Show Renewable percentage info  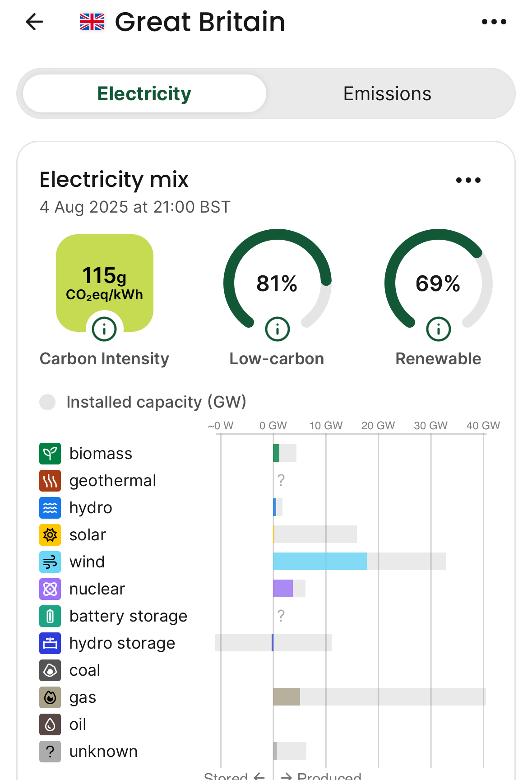pyautogui.click(x=438, y=329)
